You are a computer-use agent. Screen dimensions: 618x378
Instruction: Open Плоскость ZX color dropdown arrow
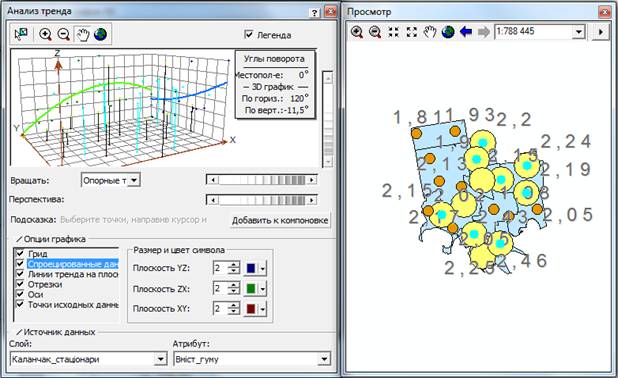(262, 289)
